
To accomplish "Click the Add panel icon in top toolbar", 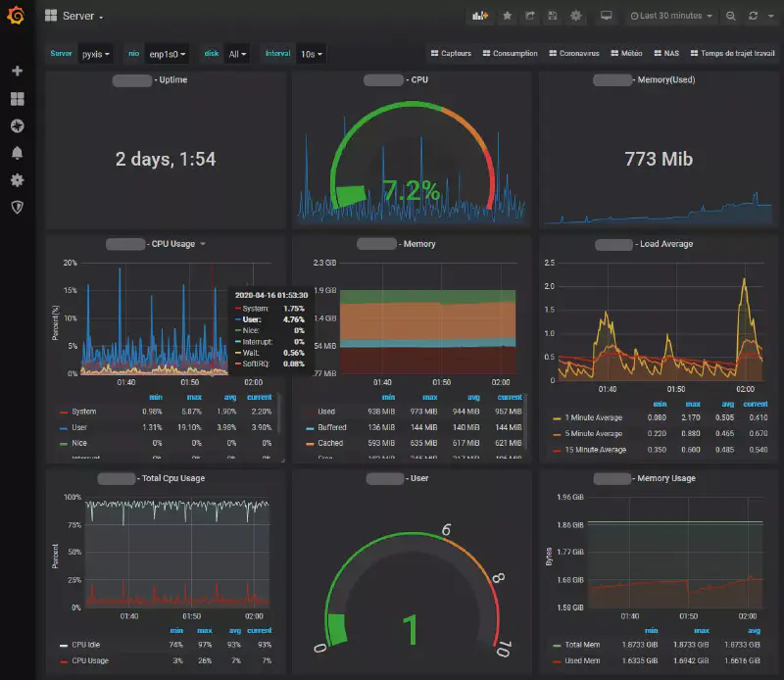I will 479,16.
